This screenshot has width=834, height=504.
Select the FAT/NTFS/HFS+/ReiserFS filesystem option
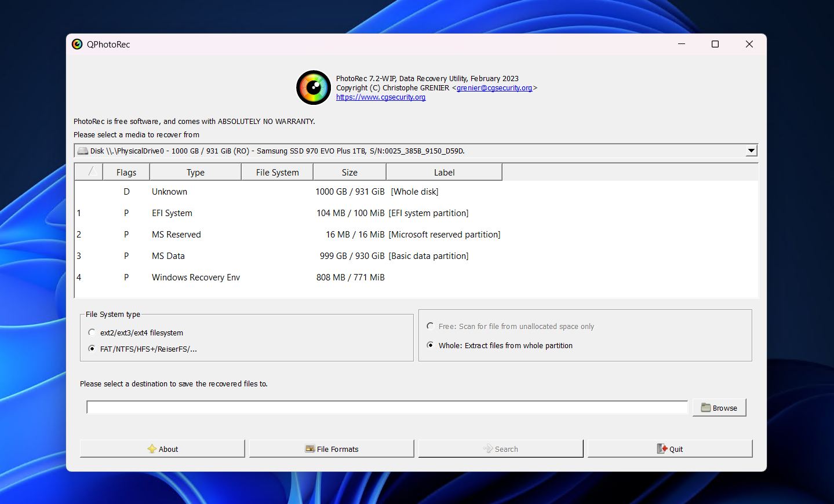[x=92, y=349]
